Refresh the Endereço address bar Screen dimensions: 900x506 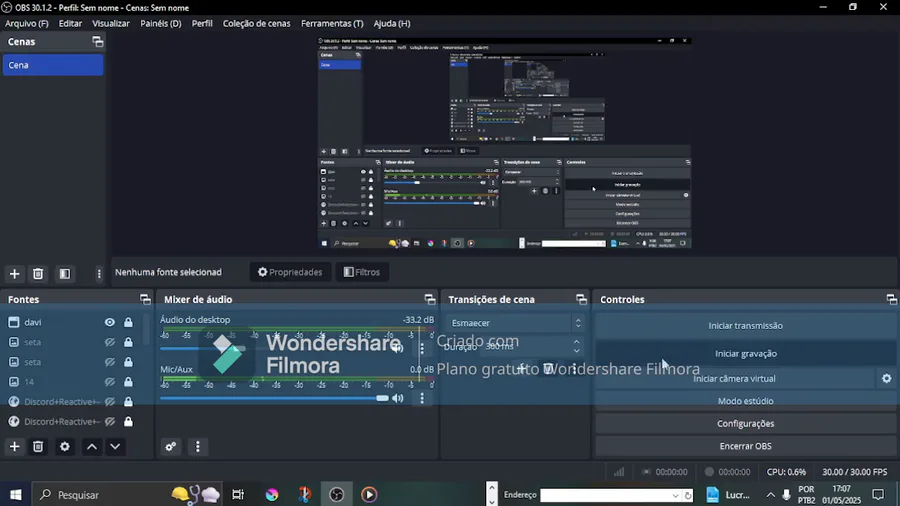pyautogui.click(x=688, y=495)
